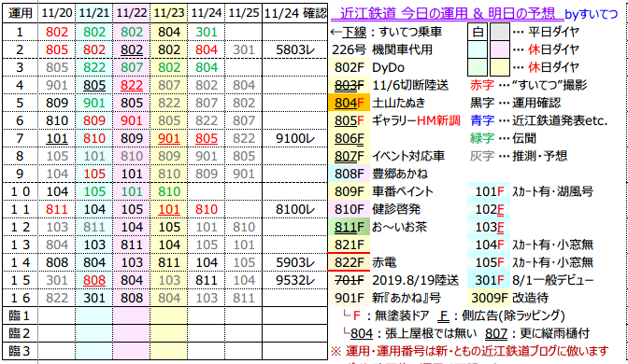Select the 11/21 column header
Viewport: 628px width, 364px height.
[x=93, y=13]
